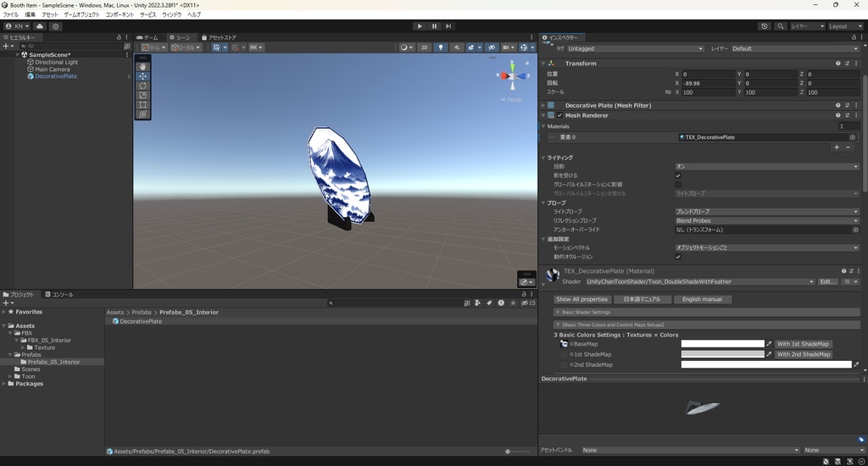Select DecorativePlate in Hierarchy
868x466 pixels.
(x=55, y=76)
